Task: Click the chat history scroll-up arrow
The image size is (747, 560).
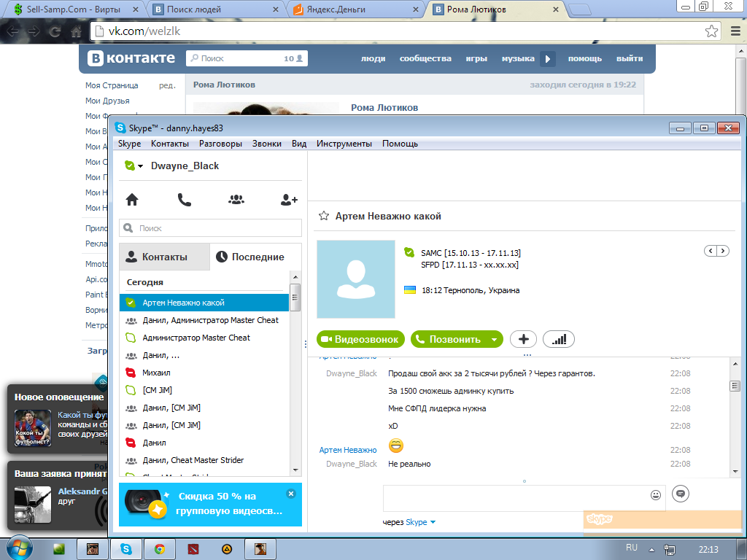Action: 735,364
